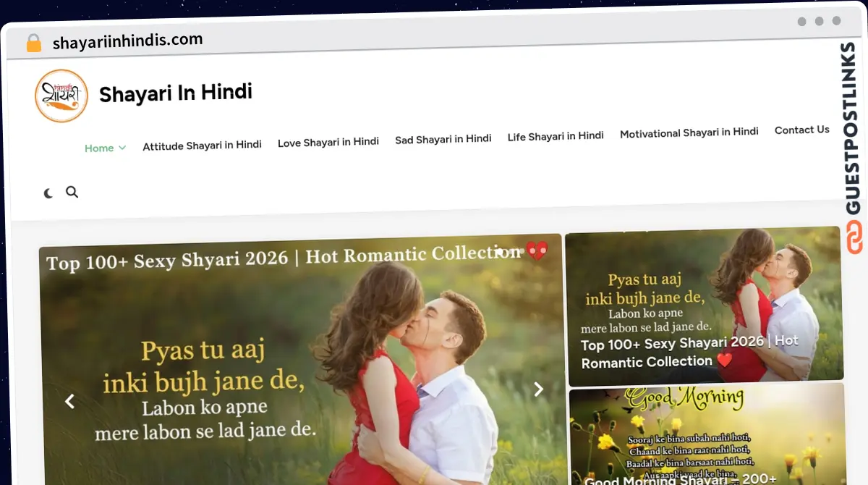Click the Shayari In Hindi site title
868x485 pixels.
coord(176,93)
